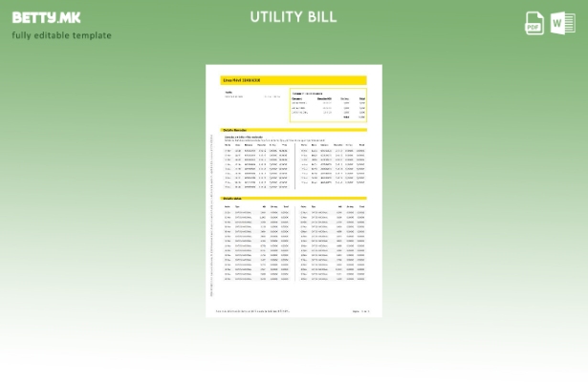This screenshot has height=382, width=588.
Task: Click the second yellow section header bar
Action: click(294, 130)
